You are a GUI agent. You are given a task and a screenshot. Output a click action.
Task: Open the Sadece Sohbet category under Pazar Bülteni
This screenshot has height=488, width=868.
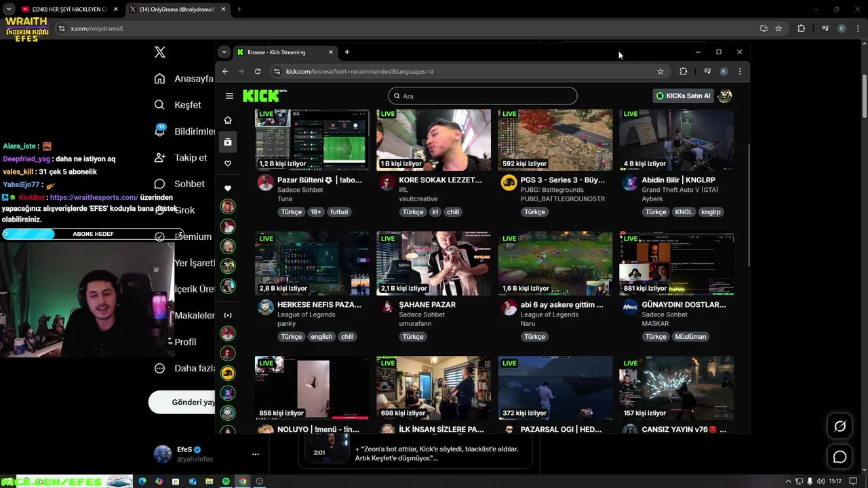[x=300, y=190]
